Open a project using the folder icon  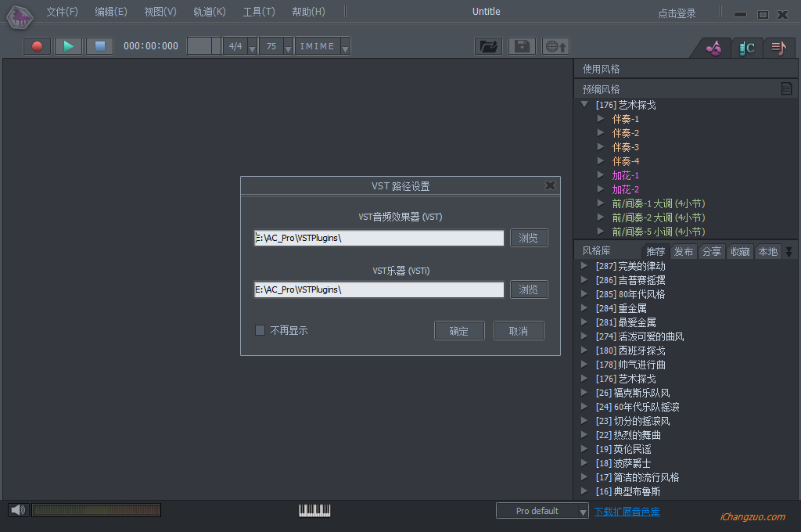click(488, 45)
